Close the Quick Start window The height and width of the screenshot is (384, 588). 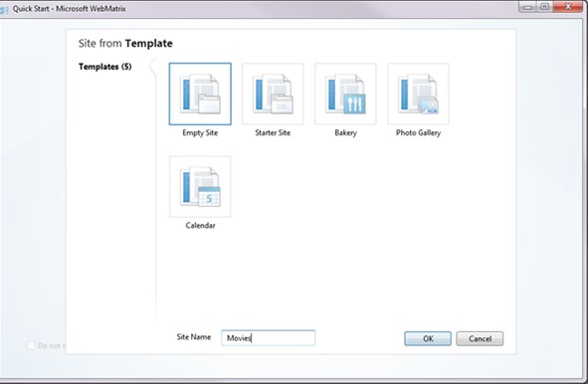coord(568,7)
